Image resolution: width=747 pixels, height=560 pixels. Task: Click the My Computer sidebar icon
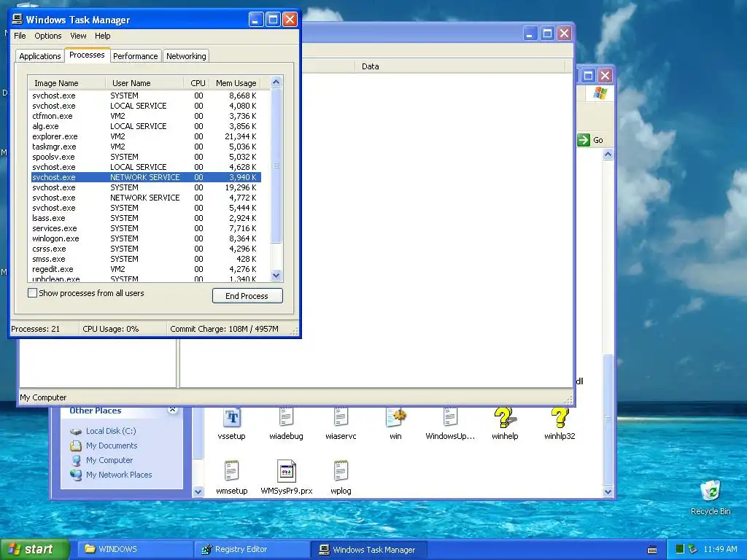(76, 461)
